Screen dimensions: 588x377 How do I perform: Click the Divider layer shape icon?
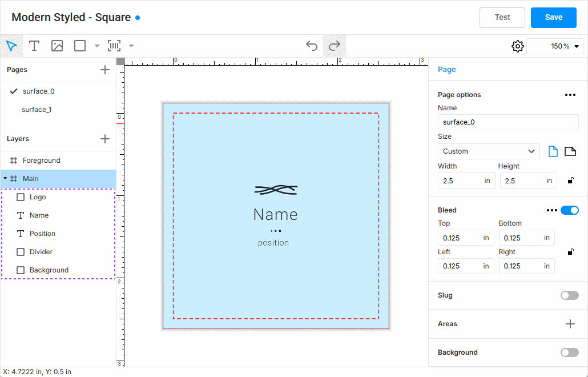tap(21, 252)
